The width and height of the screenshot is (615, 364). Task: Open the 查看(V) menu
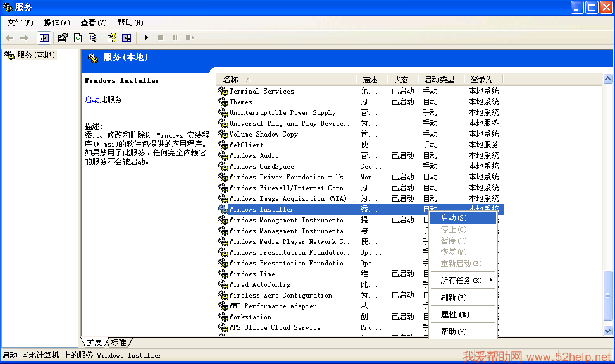94,23
